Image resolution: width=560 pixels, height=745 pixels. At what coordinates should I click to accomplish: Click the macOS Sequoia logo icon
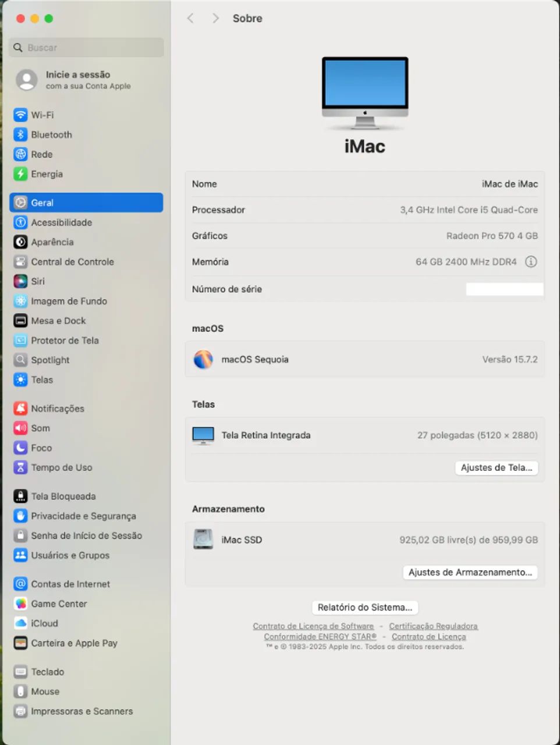pos(203,360)
